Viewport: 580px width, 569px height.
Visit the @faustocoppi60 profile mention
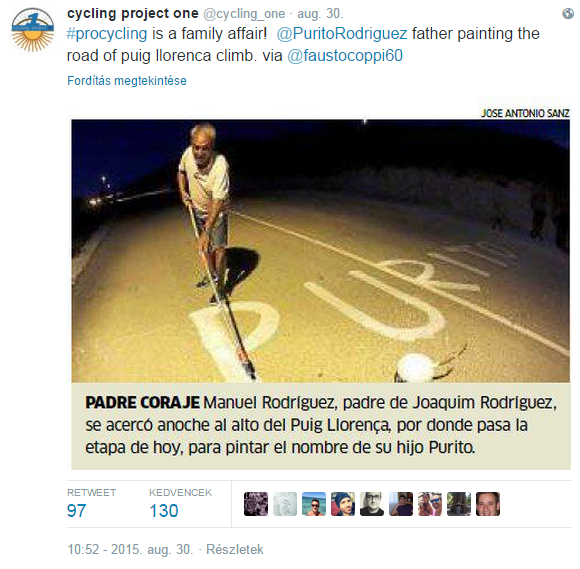click(x=345, y=56)
